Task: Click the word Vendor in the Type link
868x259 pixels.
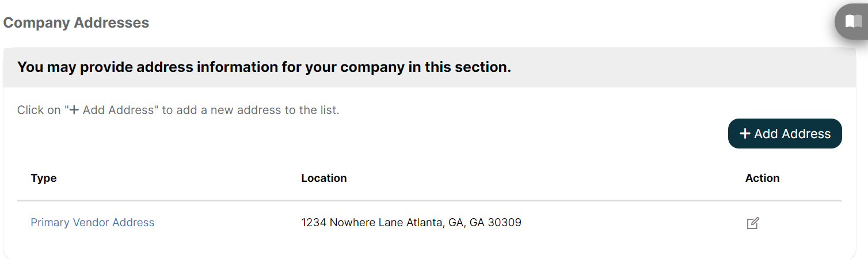Action: [x=91, y=222]
